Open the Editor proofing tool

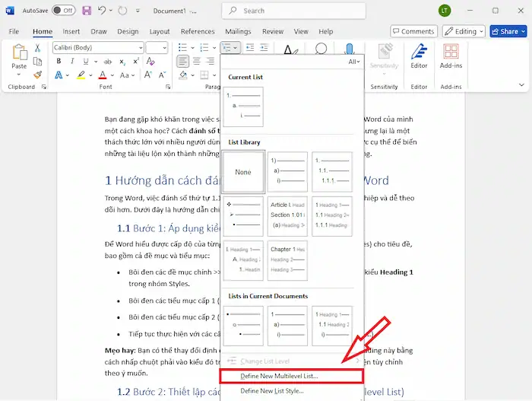point(419,56)
